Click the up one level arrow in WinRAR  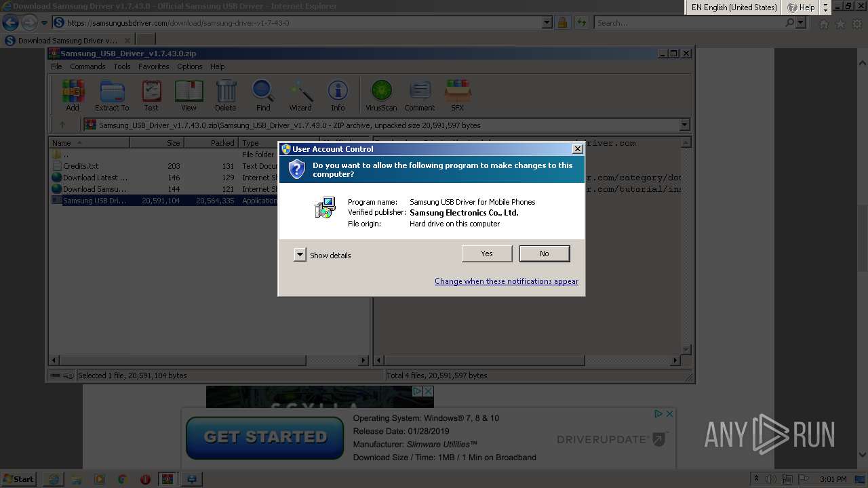(x=62, y=125)
